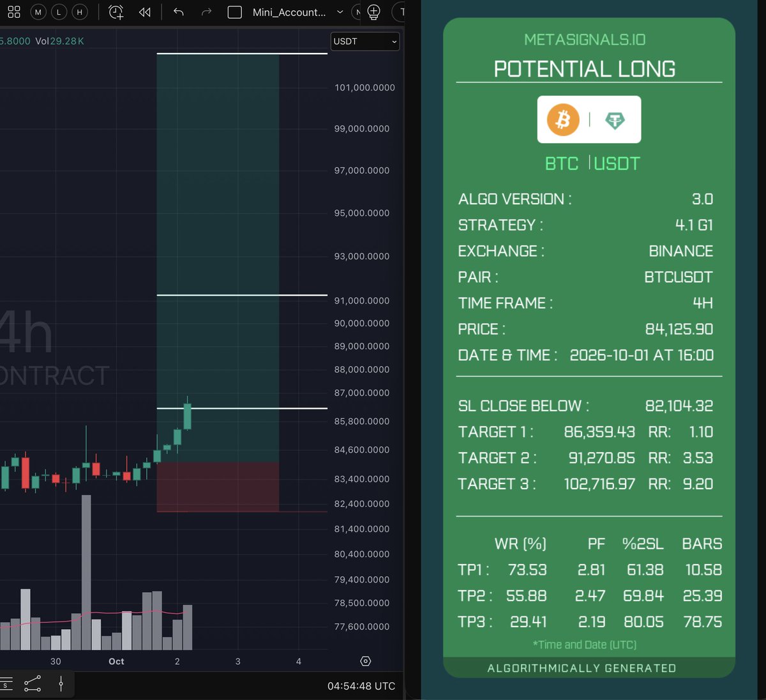Click the TARGET 2 price 91,270.85
The image size is (766, 700).
click(601, 458)
